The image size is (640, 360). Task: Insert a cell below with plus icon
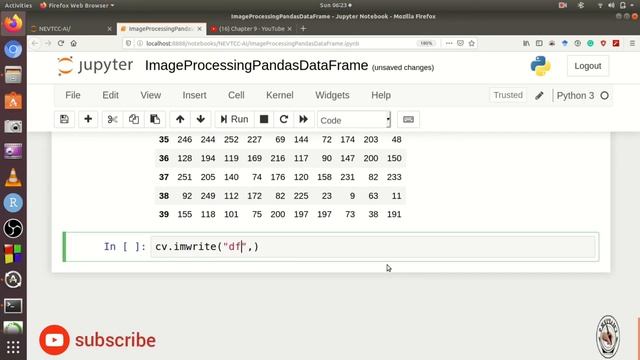[x=88, y=119]
